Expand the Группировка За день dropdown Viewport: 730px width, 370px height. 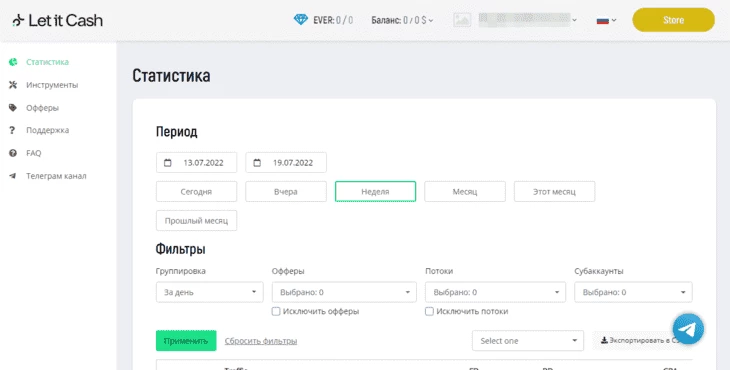click(210, 292)
